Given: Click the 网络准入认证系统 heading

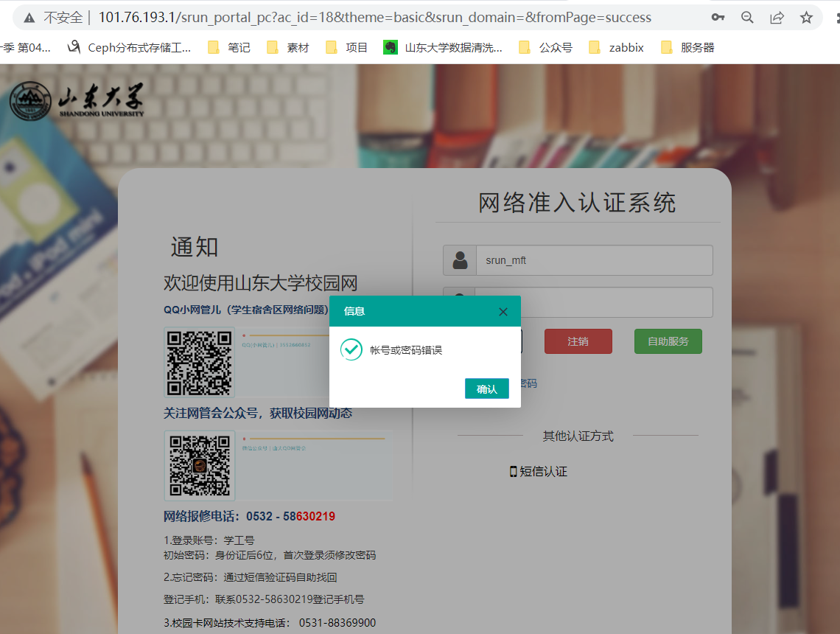Looking at the screenshot, I should tap(577, 203).
